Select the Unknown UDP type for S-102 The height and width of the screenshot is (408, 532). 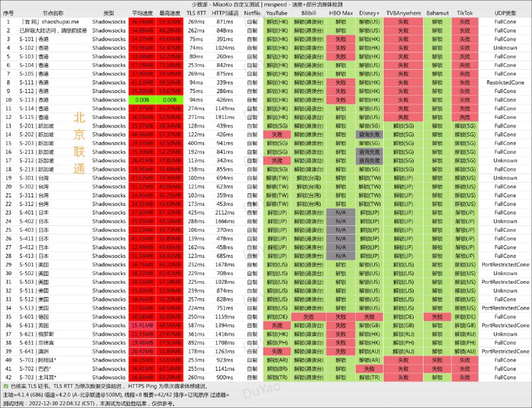(505, 48)
